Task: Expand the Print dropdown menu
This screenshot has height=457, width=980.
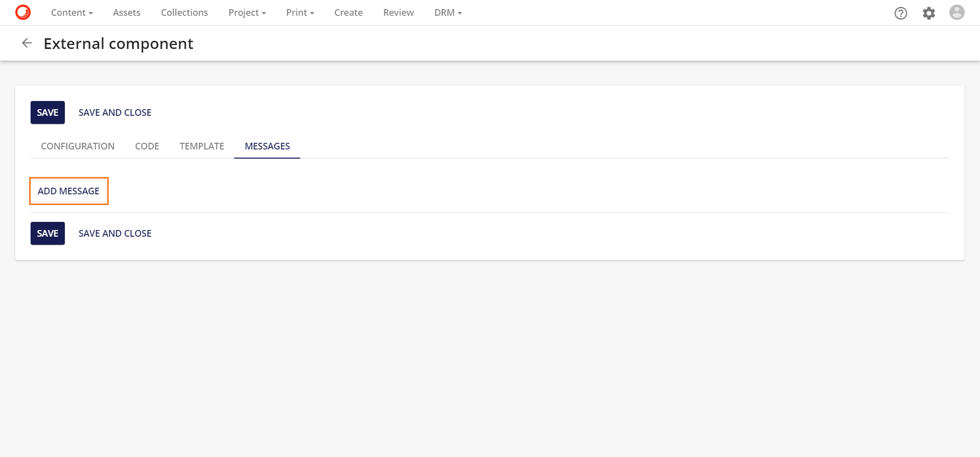Action: (x=300, y=13)
